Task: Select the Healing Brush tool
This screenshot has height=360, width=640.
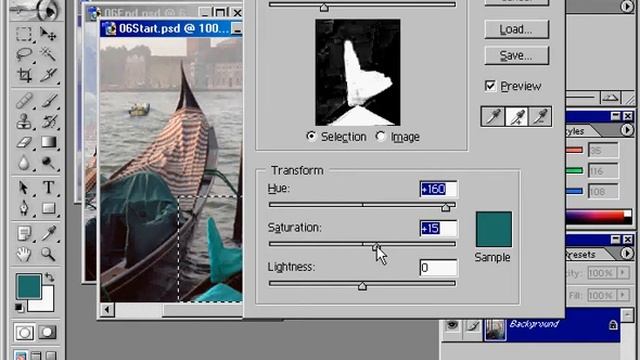Action: pyautogui.click(x=24, y=100)
